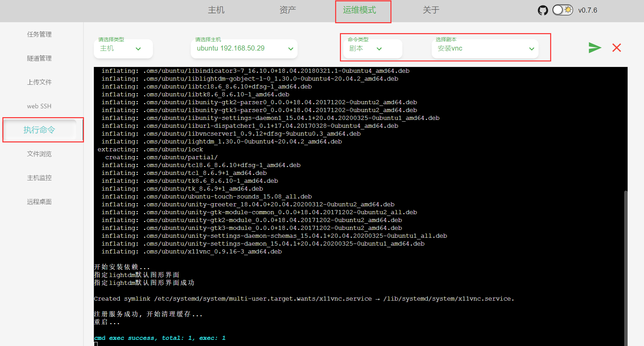This screenshot has width=644, height=346.
Task: Go to 隧道管理 in the sidebar
Action: [x=39, y=58]
